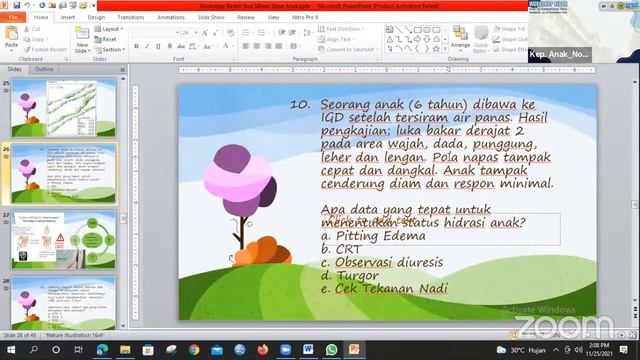
Task: Cut the selection with the scissors icon
Action: click(32, 29)
